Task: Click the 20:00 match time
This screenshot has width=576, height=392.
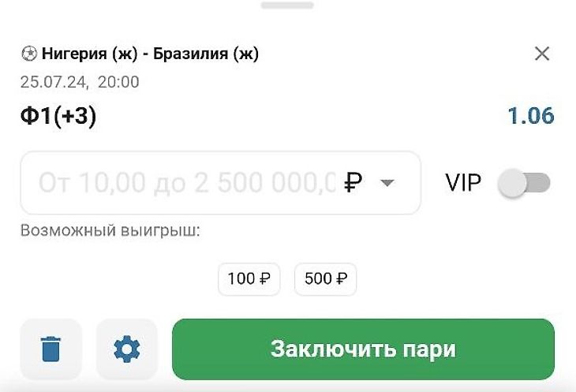Action: [x=118, y=81]
